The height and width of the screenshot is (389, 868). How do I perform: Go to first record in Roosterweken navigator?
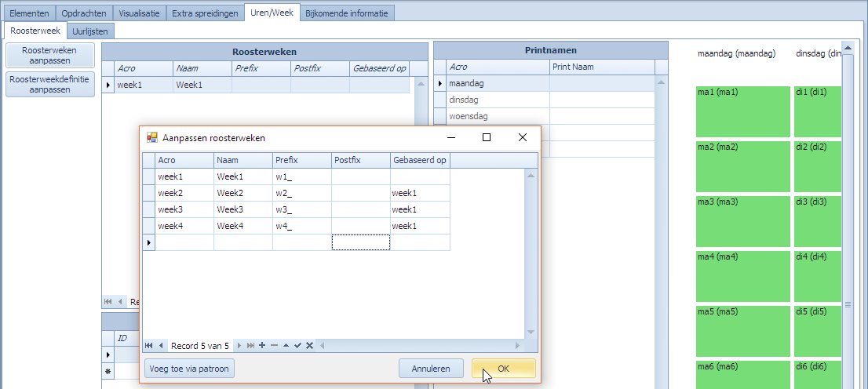pos(108,302)
